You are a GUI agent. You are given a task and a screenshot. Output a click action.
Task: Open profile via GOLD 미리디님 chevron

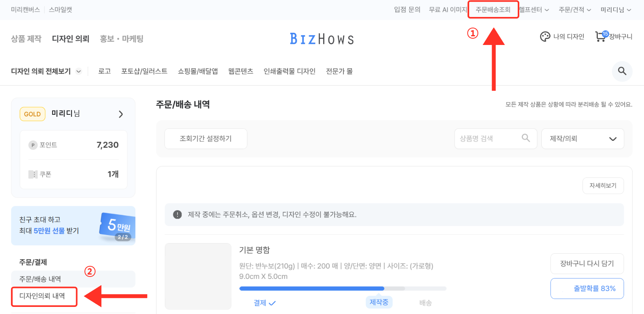click(121, 114)
